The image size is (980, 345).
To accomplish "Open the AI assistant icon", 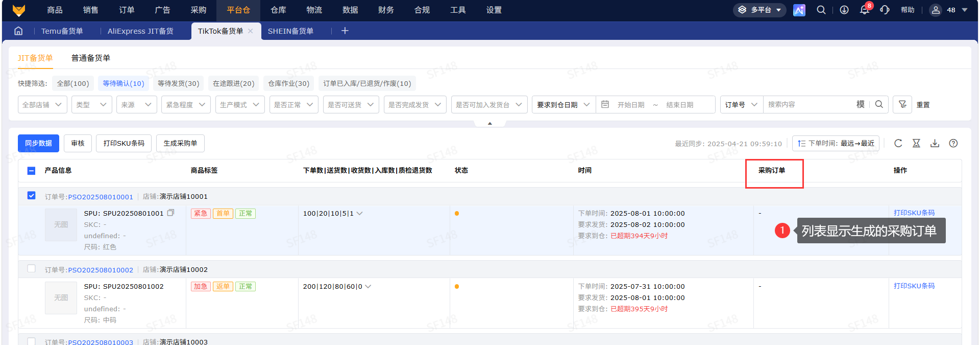I will click(799, 10).
